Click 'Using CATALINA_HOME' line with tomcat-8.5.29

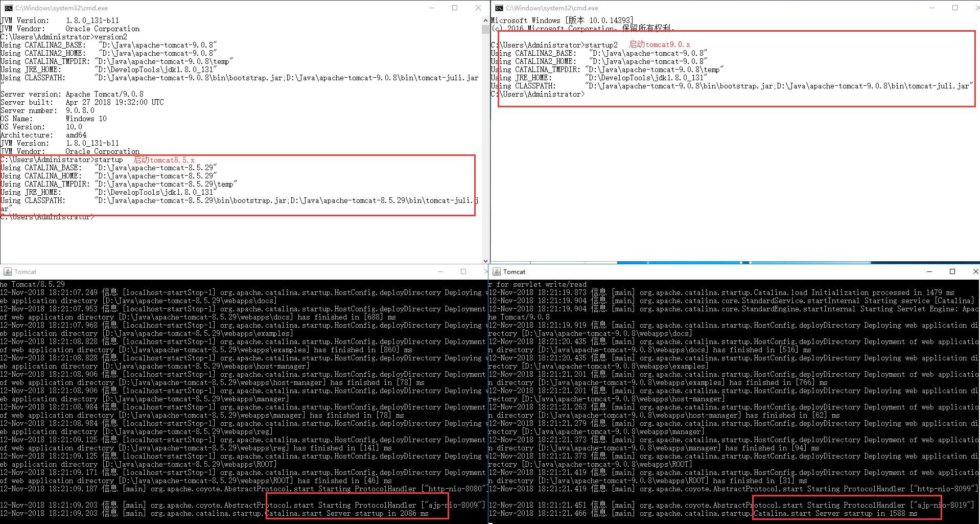[x=109, y=176]
